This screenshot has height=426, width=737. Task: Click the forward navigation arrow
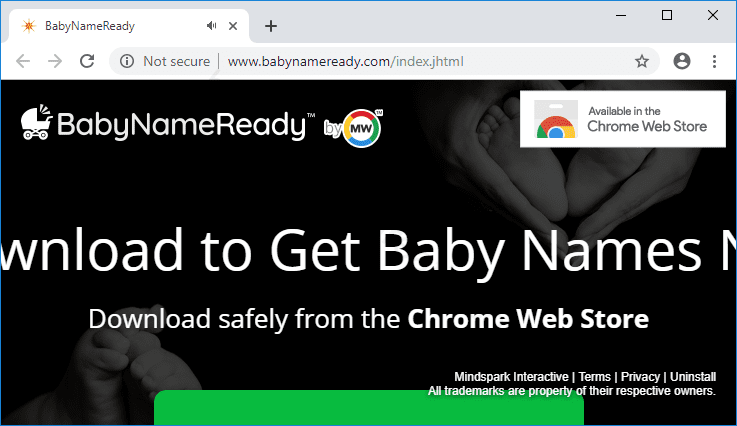click(x=56, y=61)
